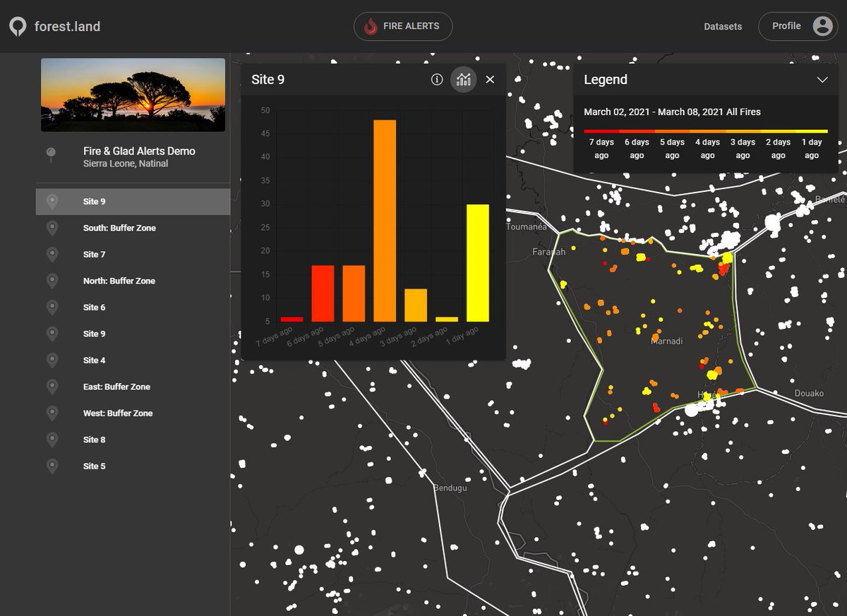Screen dimensions: 847x616
Task: Open the info icon in Site 9 panel
Action: pos(436,80)
